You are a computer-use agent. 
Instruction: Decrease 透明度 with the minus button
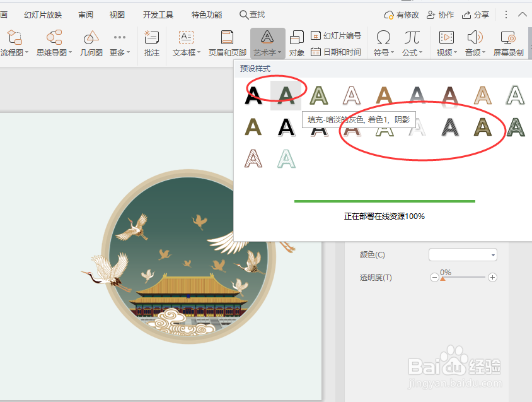(434, 277)
